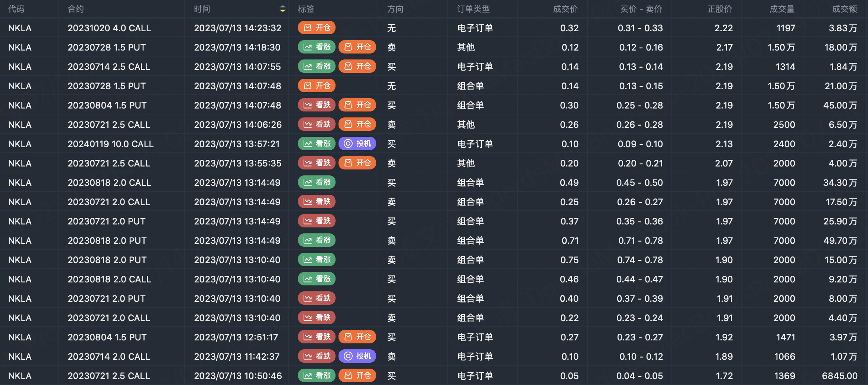Screen dimensions: 868x385
Task: Click the 成交量 column header
Action: pyautogui.click(x=782, y=9)
